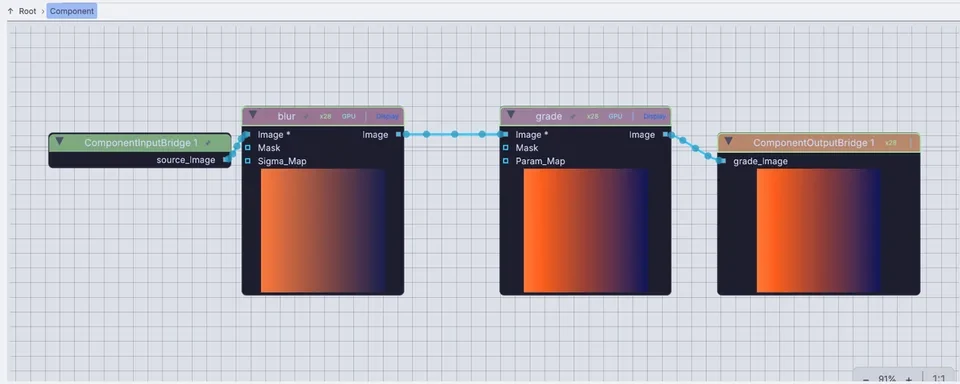Collapse the ComponentInputBridge 1 node

(59, 141)
